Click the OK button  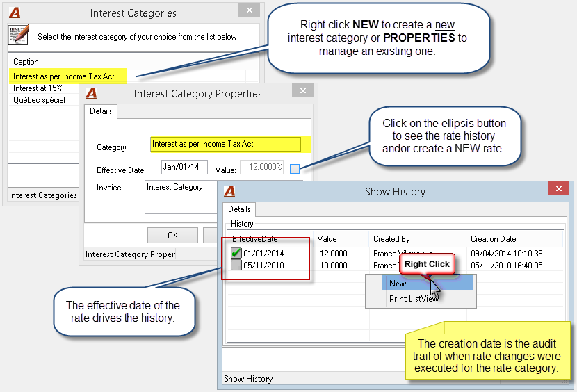tap(172, 235)
